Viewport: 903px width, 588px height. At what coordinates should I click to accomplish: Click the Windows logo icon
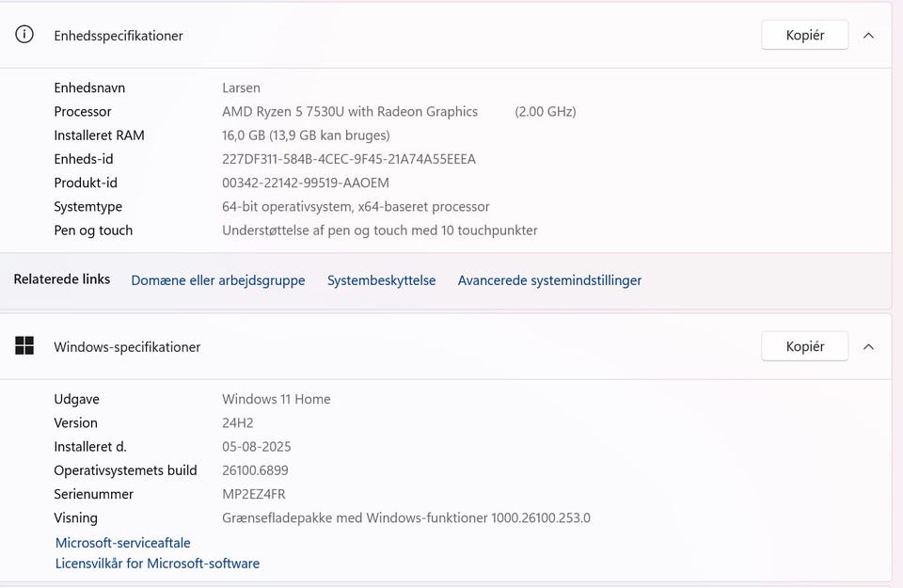click(x=24, y=346)
